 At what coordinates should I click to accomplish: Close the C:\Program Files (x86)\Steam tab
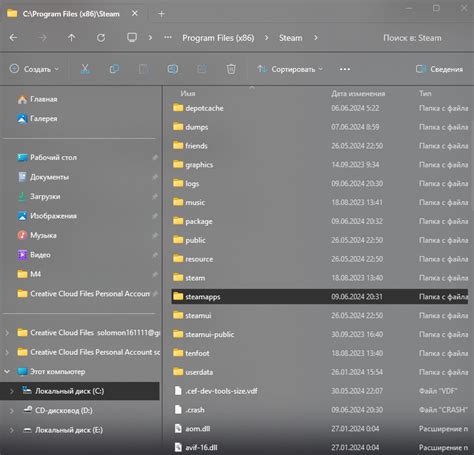pyautogui.click(x=135, y=14)
